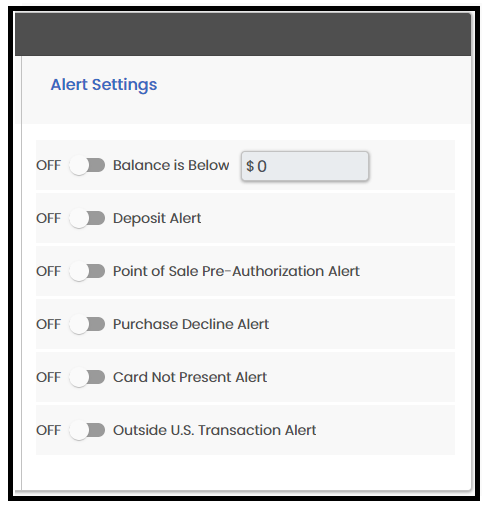
Task: Click the OFF status beside Card Not Present Alert
Action: pos(49,377)
